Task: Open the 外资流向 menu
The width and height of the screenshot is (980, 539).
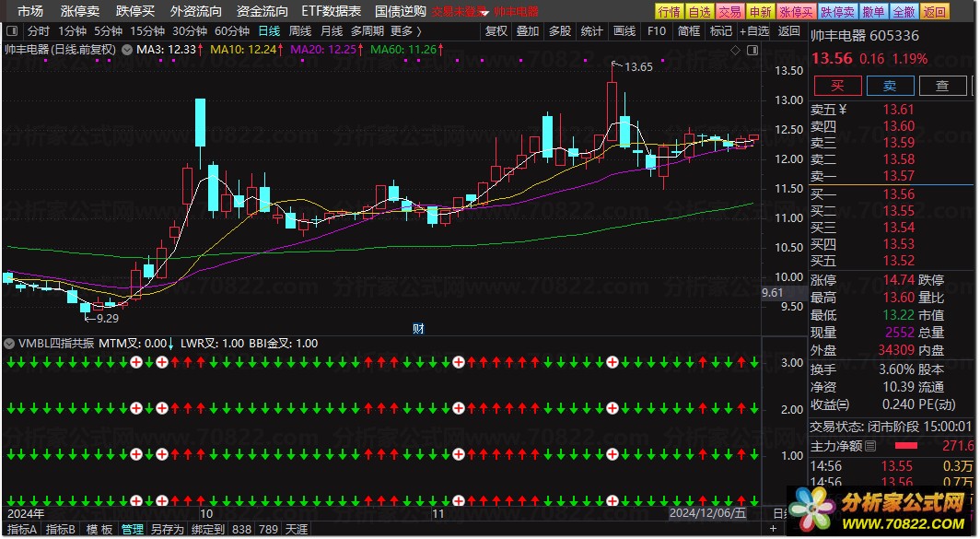Action: tap(195, 11)
